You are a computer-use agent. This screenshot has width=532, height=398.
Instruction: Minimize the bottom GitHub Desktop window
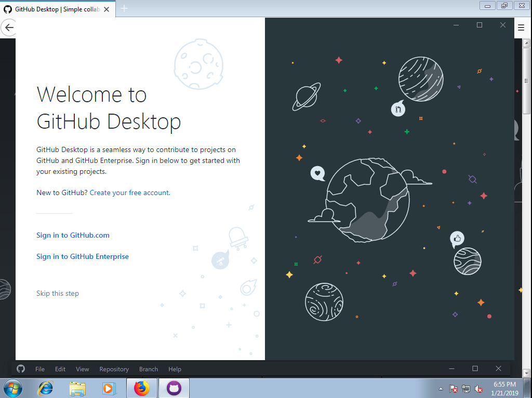(x=451, y=368)
